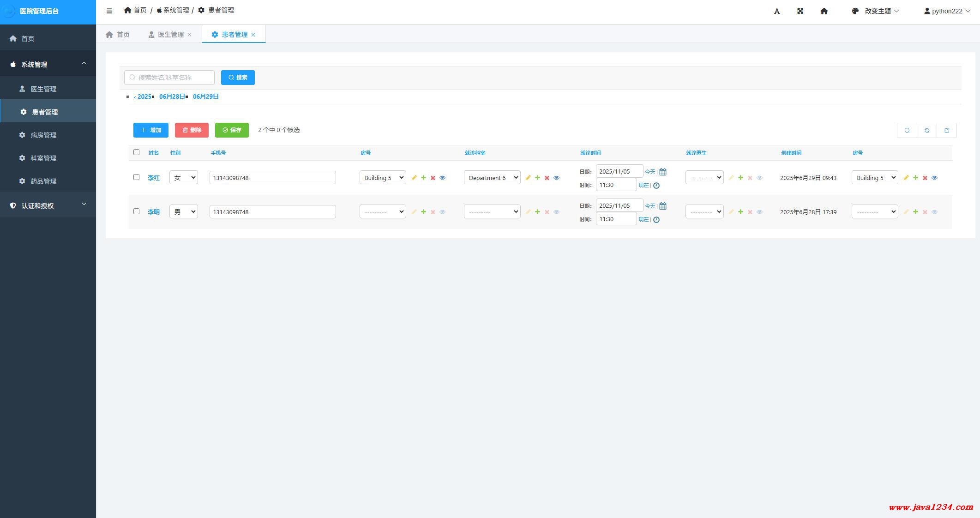Click the refresh icon above the table
The height and width of the screenshot is (518, 980).
click(927, 130)
